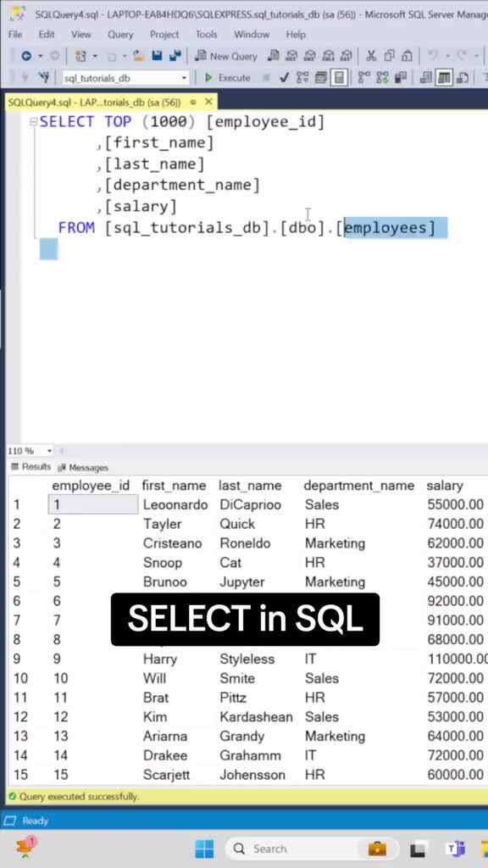
Task: Click the Analysis Services MDX Query icon
Action: click(291, 56)
